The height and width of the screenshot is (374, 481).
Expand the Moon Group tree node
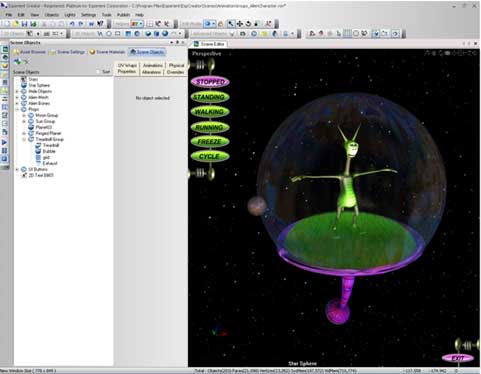[24, 115]
